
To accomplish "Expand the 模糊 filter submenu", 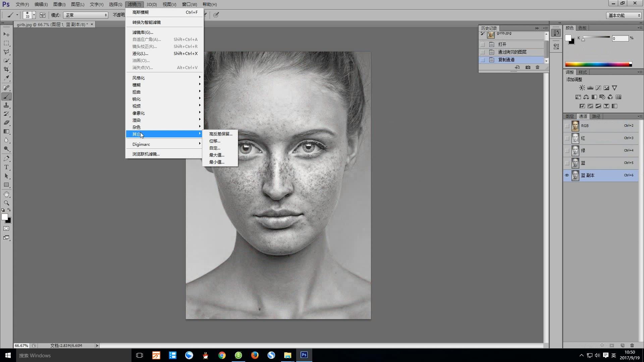I will pyautogui.click(x=164, y=85).
